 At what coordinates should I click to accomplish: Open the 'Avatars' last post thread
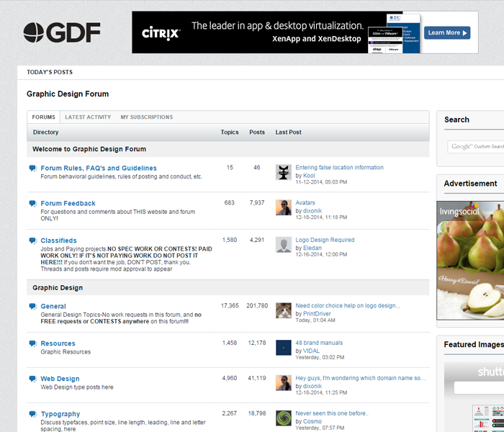click(305, 203)
